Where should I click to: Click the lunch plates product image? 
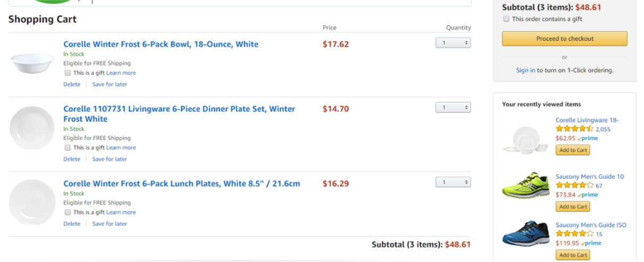pos(32,202)
